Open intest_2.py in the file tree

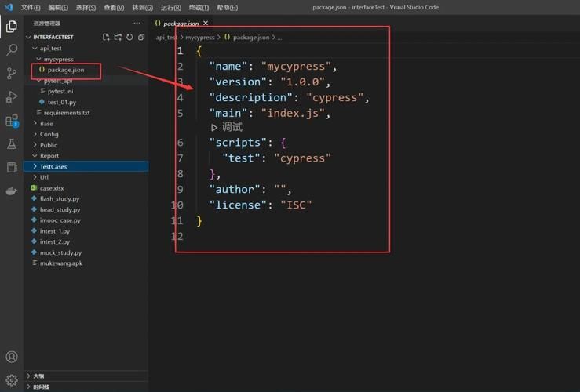click(55, 241)
